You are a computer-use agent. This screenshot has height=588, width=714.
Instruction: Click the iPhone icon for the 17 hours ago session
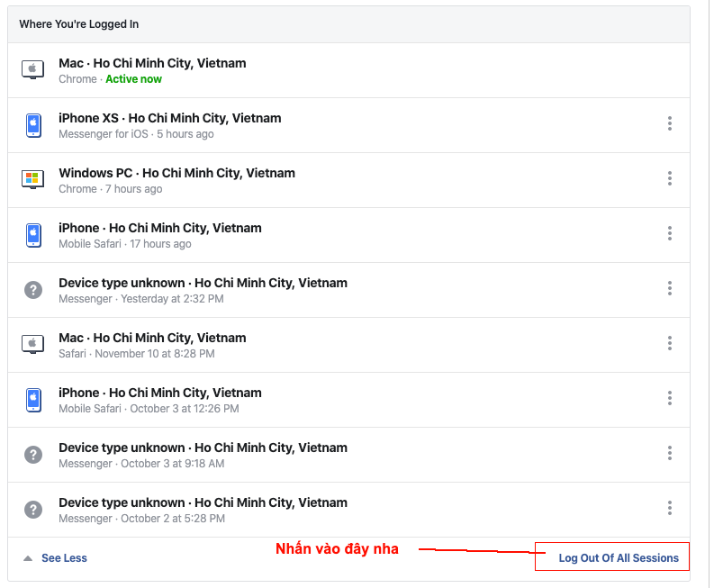[33, 235]
